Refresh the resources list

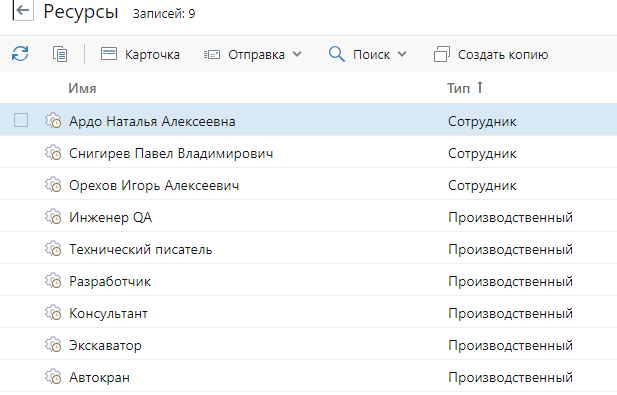point(20,54)
